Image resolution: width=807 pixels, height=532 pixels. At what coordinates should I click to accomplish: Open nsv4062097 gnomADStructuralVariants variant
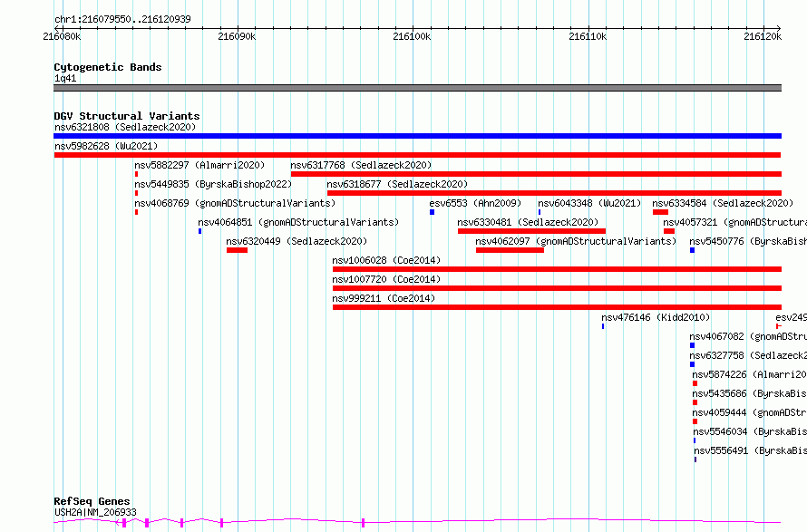coord(576,241)
